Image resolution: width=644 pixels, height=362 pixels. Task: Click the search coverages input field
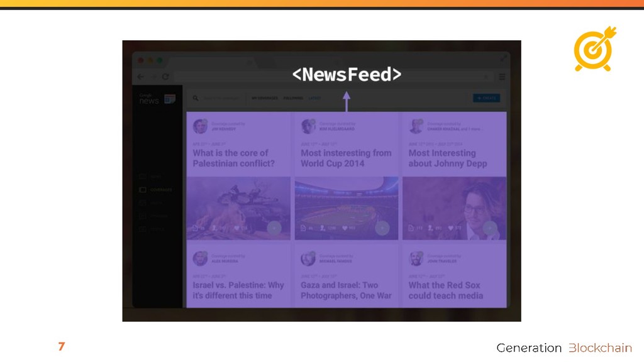coord(222,98)
